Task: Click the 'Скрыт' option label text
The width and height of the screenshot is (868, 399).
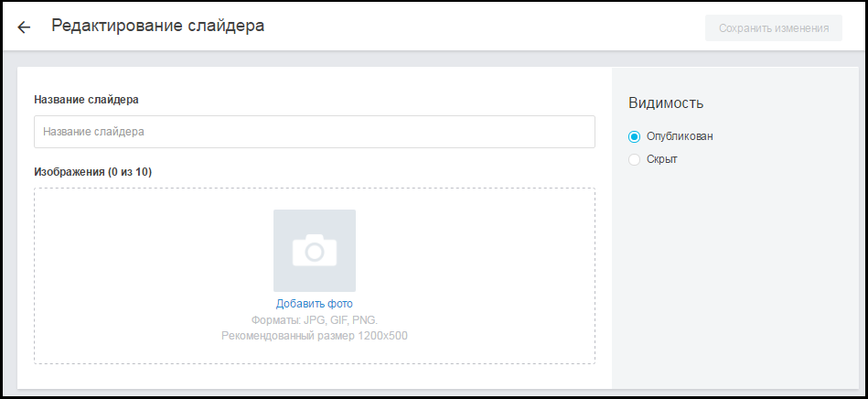Action: [x=662, y=159]
